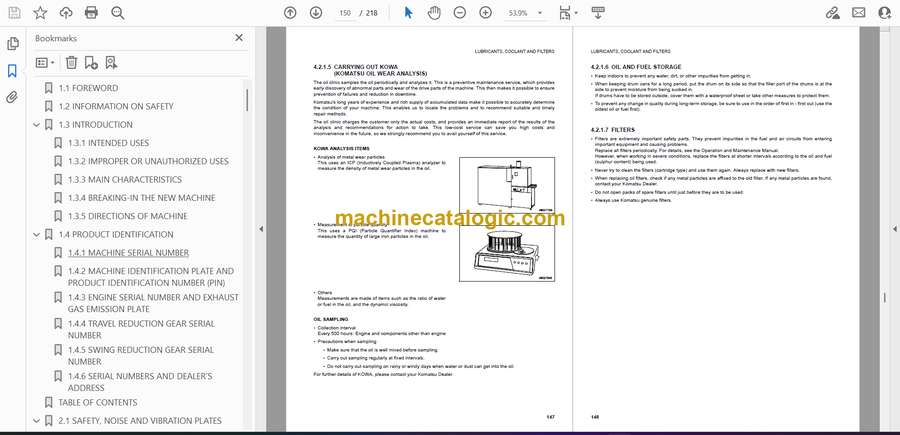Expand right tools pane arrow
Viewport: 900px width, 435px height.
(x=894, y=229)
